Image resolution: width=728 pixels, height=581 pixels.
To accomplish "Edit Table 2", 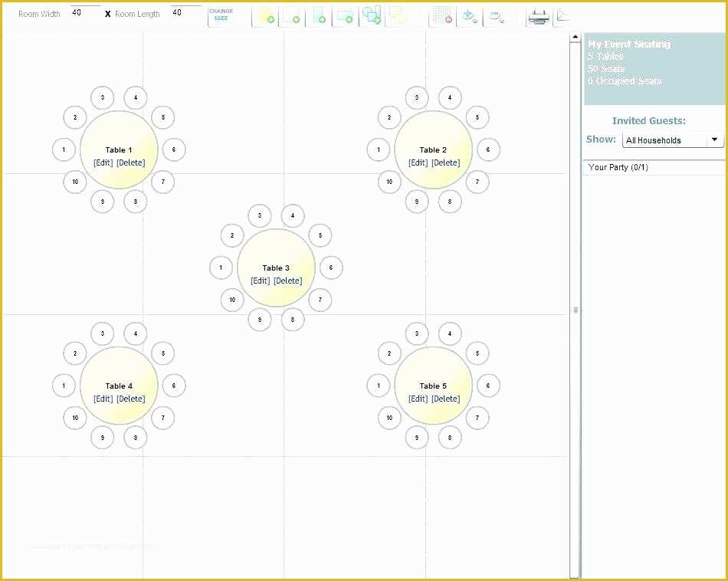I will point(418,162).
